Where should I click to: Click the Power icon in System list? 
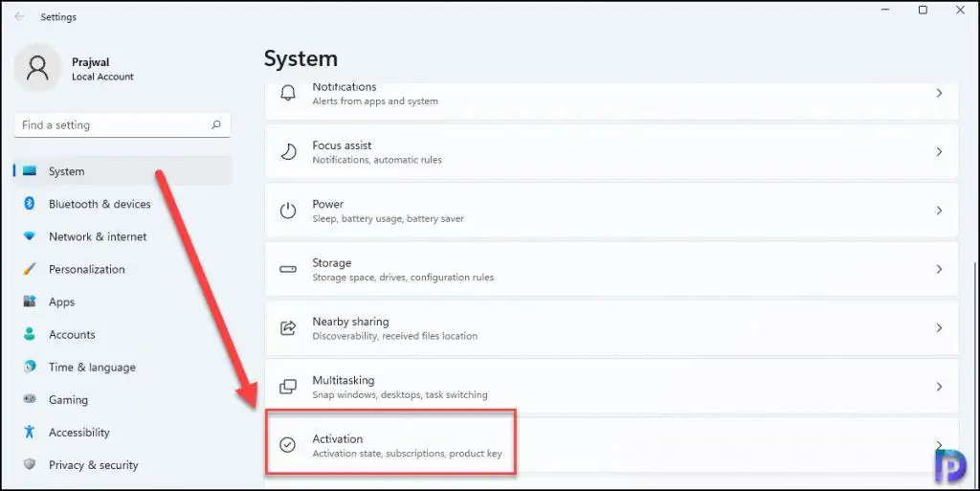[288, 211]
